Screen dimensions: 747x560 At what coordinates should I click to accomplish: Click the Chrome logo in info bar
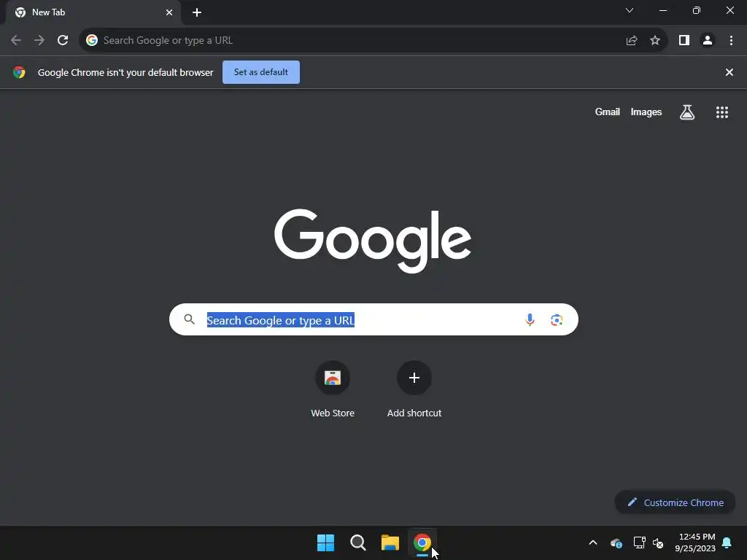click(x=19, y=72)
